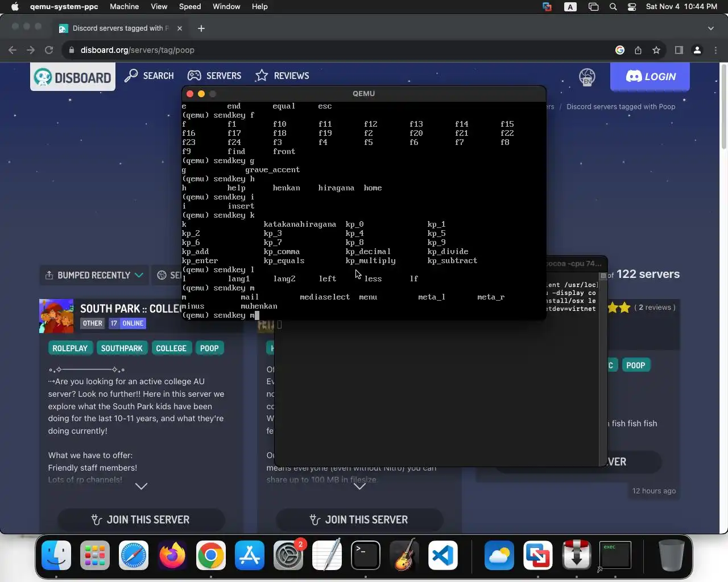The width and height of the screenshot is (728, 582).
Task: Open Launchpad from the Dock
Action: click(x=95, y=555)
